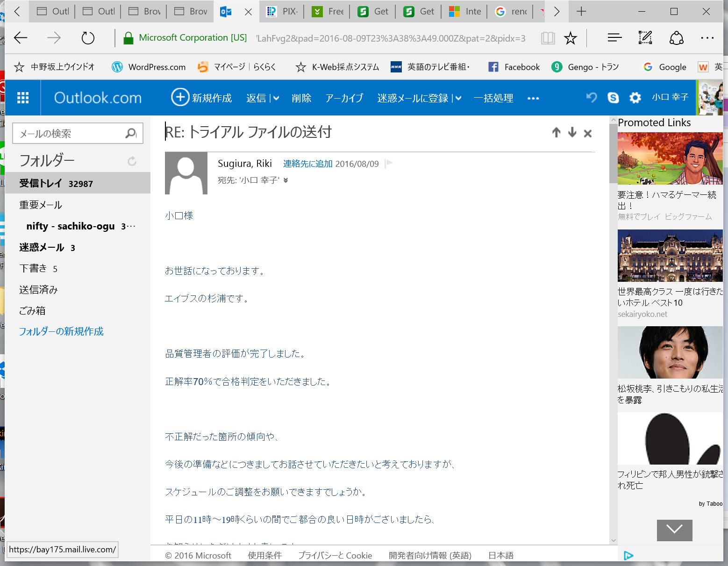
Task: Click the 連絡先に追加 link
Action: coord(307,164)
